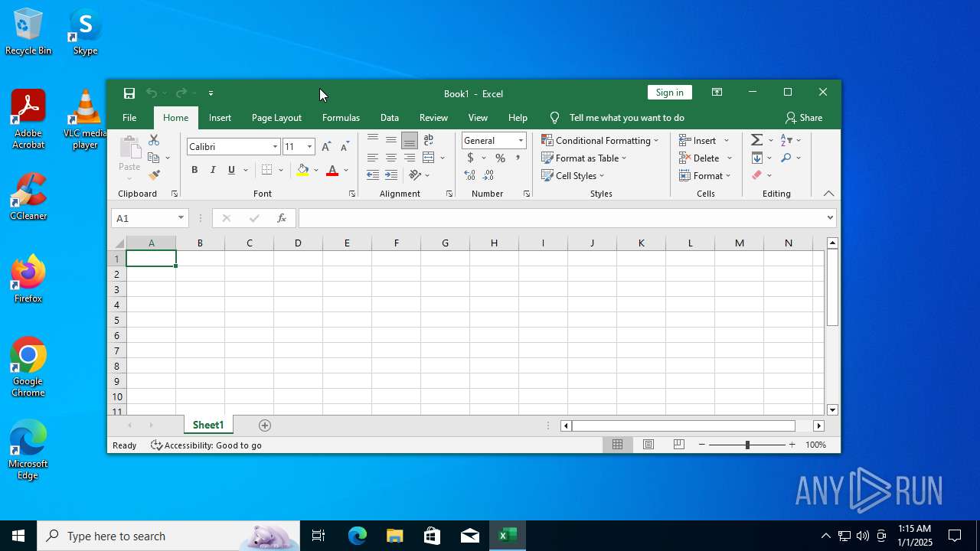Open File Explorer from the taskbar

click(x=394, y=536)
